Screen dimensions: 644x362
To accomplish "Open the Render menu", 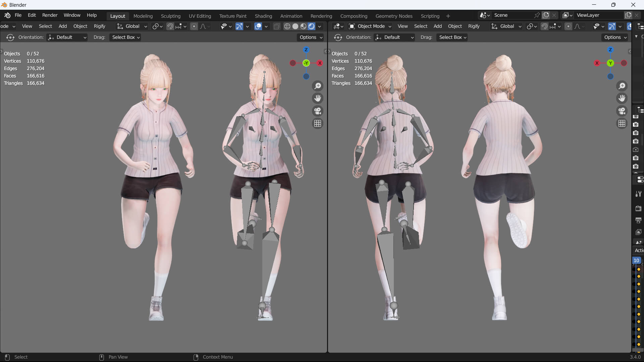I will (x=50, y=15).
